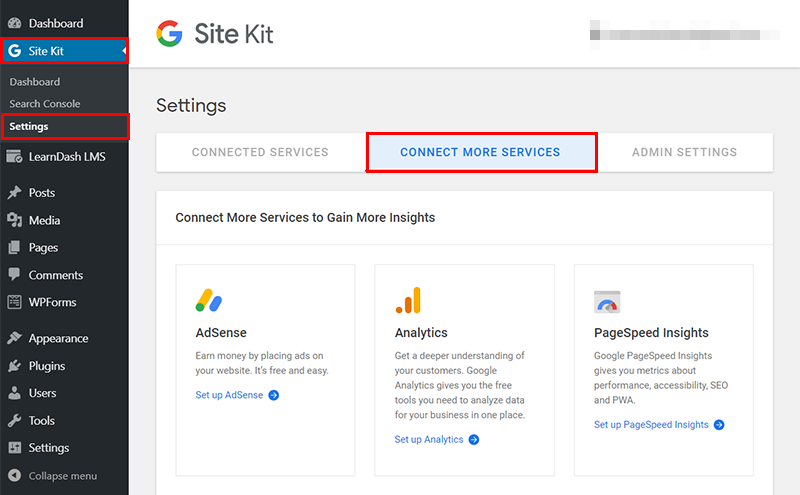Open Posts via the pushpin icon
The width and height of the screenshot is (800, 495).
click(x=15, y=193)
